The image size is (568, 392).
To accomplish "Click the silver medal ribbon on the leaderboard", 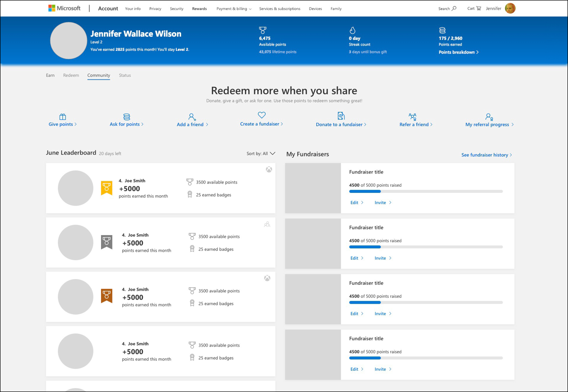I will tap(107, 242).
